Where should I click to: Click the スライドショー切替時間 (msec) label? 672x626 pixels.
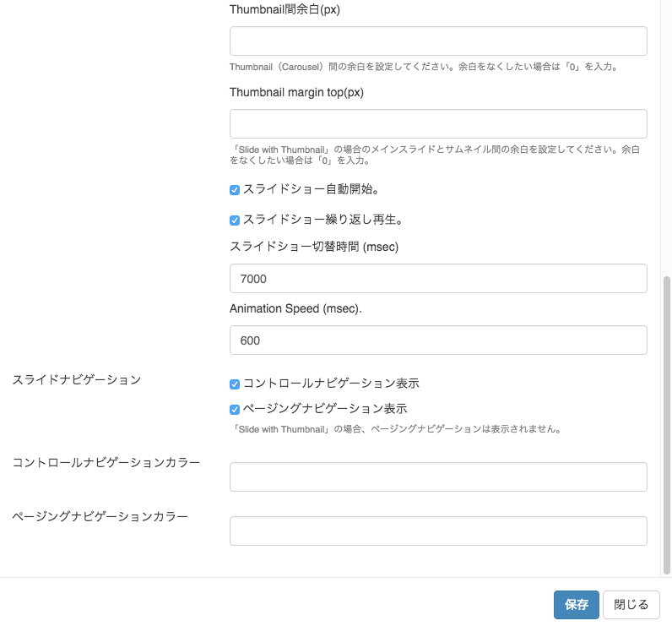(x=314, y=247)
